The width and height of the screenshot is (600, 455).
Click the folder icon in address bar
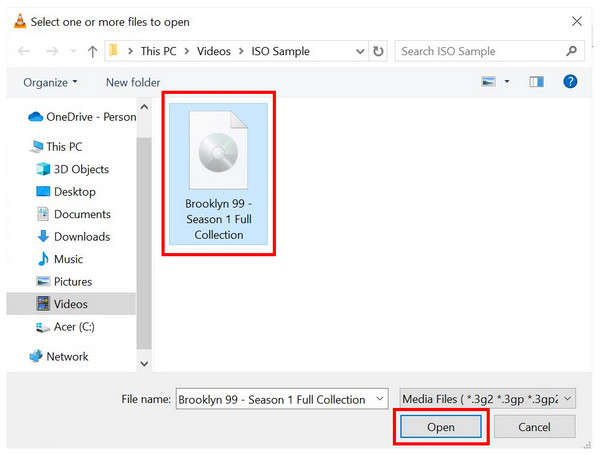pos(113,51)
